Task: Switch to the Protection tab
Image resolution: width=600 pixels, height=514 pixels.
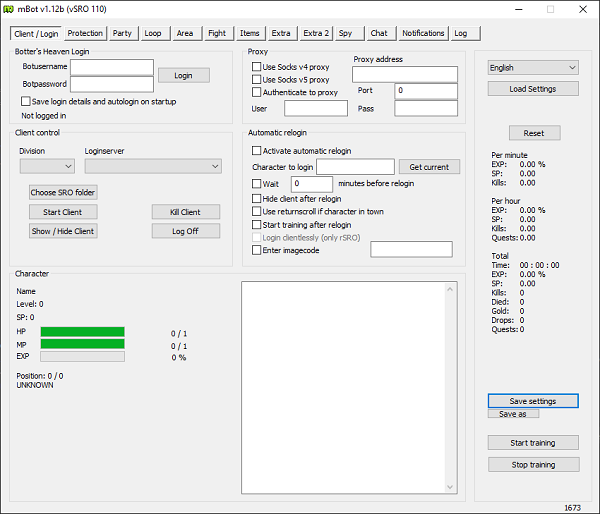Action: [x=85, y=33]
